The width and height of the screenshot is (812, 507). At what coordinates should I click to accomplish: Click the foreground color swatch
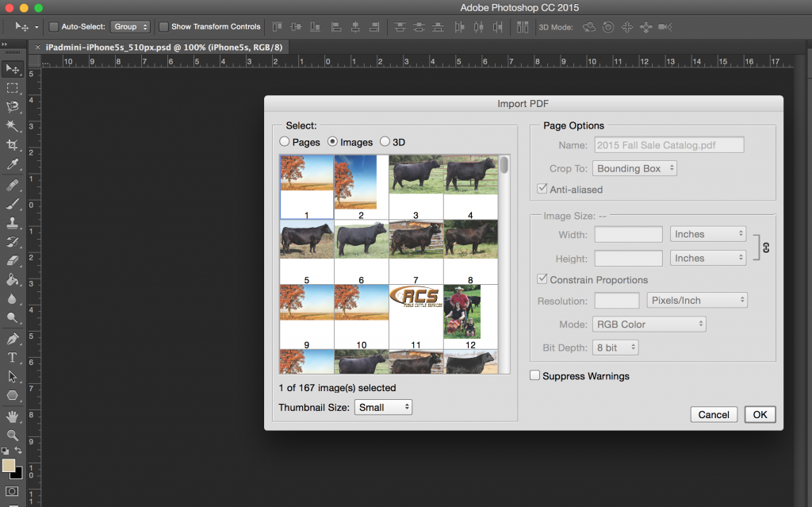pyautogui.click(x=9, y=466)
